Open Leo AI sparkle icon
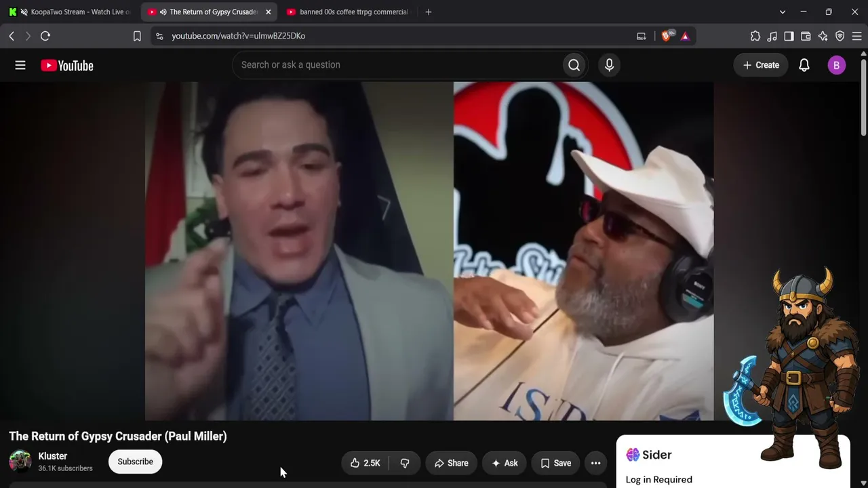Viewport: 868px width, 488px height. pyautogui.click(x=823, y=36)
